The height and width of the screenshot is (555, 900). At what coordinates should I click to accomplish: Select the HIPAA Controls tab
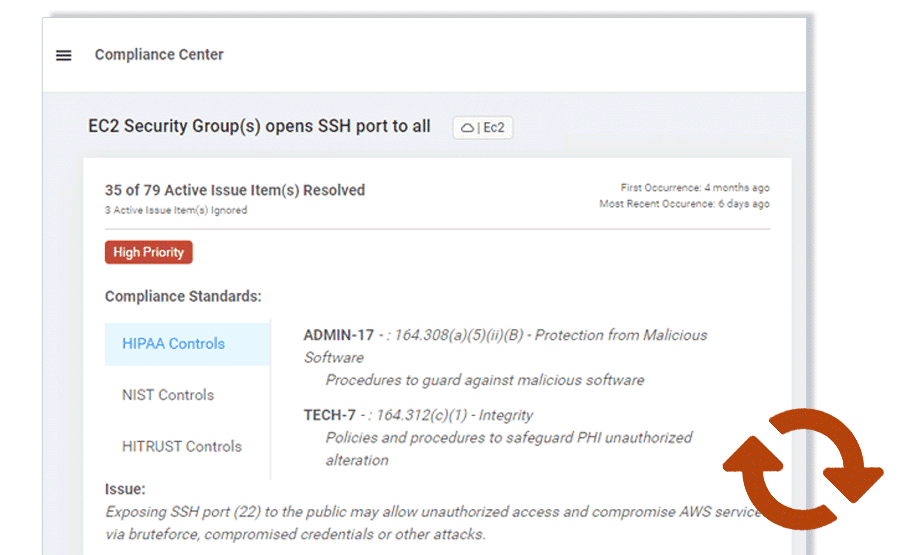point(173,343)
